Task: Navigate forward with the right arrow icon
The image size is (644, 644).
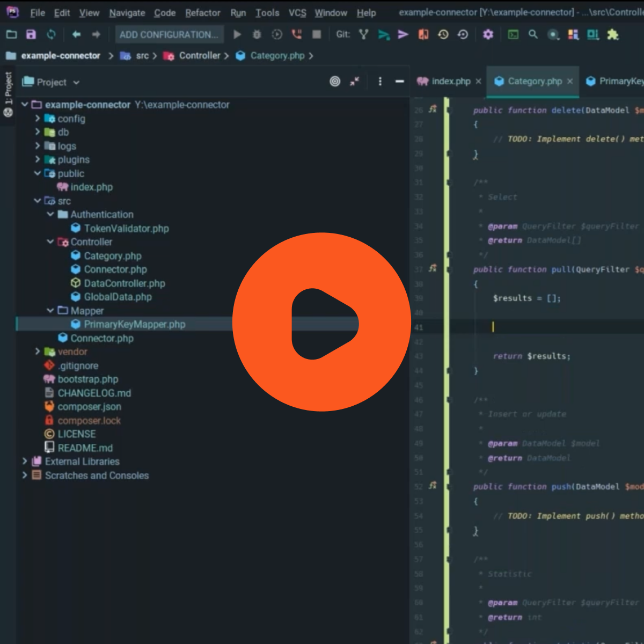Action: pos(96,34)
